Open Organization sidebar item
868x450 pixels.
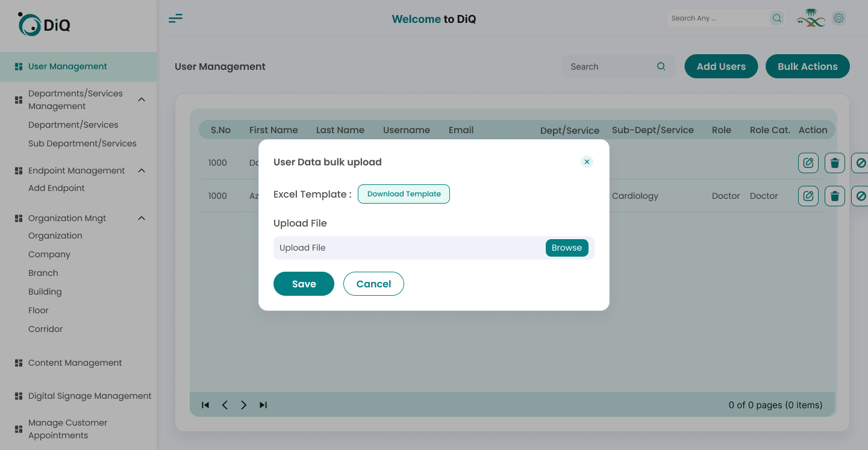pyautogui.click(x=55, y=236)
